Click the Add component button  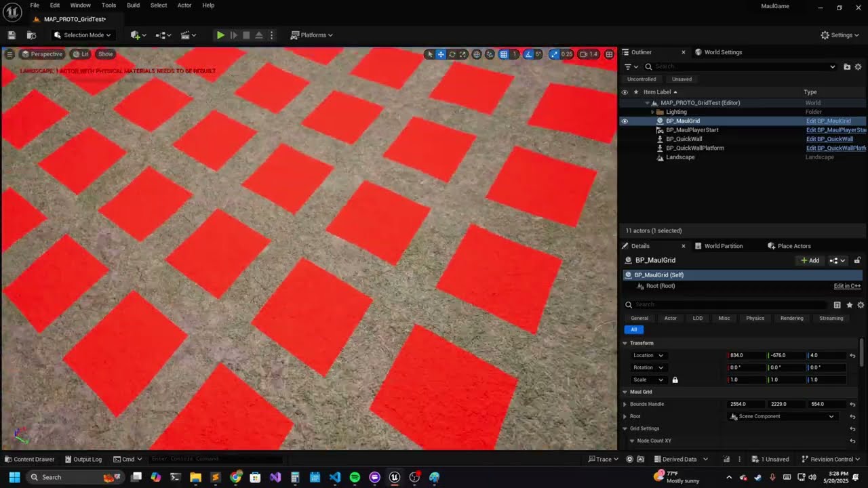(810, 260)
